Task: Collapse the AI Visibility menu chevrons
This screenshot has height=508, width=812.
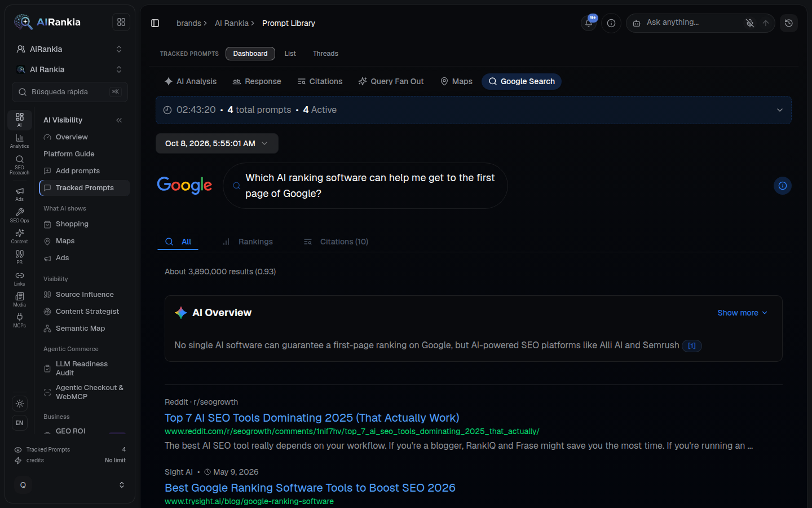Action: (119, 120)
